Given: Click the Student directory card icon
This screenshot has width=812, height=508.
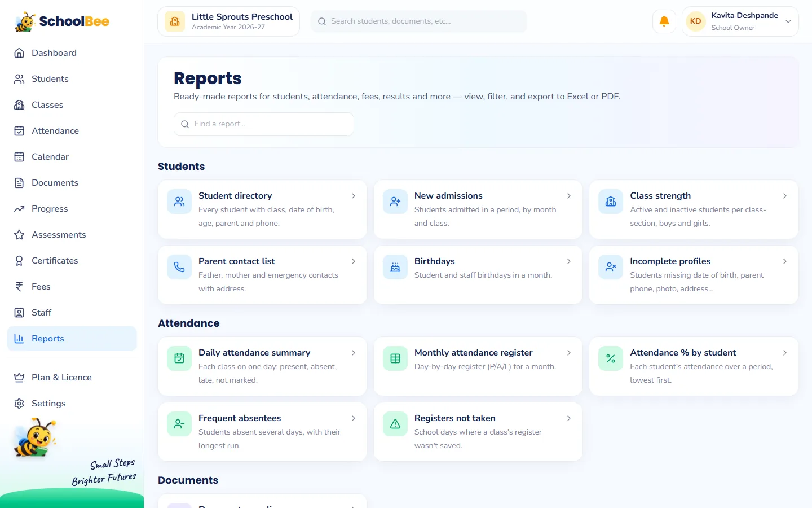Looking at the screenshot, I should [x=179, y=202].
